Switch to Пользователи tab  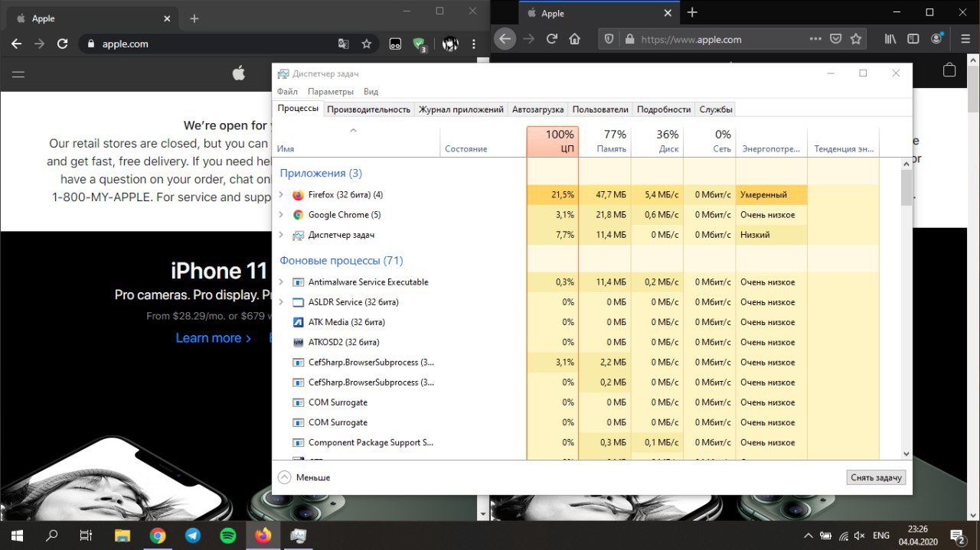click(x=600, y=109)
